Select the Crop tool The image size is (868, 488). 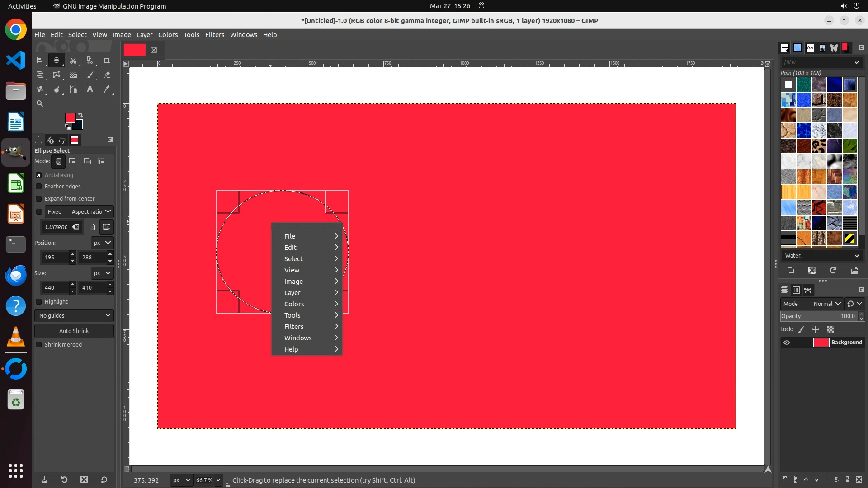(106, 60)
